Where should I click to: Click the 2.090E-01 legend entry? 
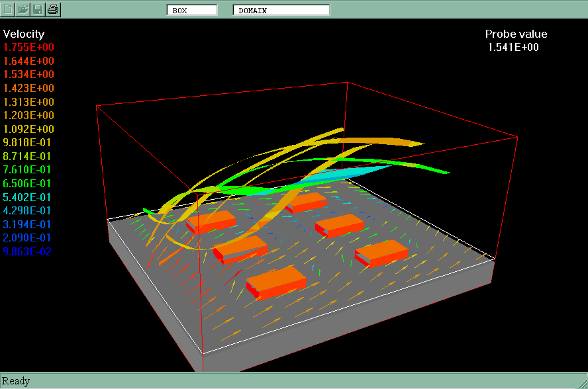pos(29,238)
